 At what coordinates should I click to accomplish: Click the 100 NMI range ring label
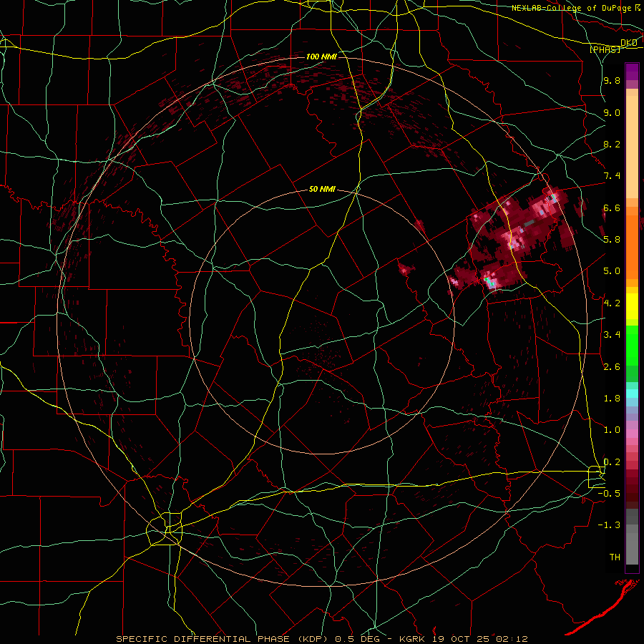[321, 57]
